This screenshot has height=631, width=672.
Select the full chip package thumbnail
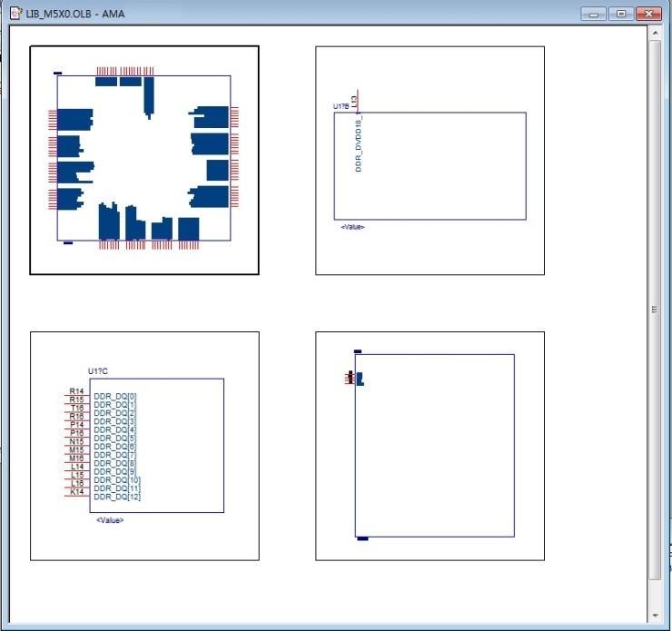point(144,160)
